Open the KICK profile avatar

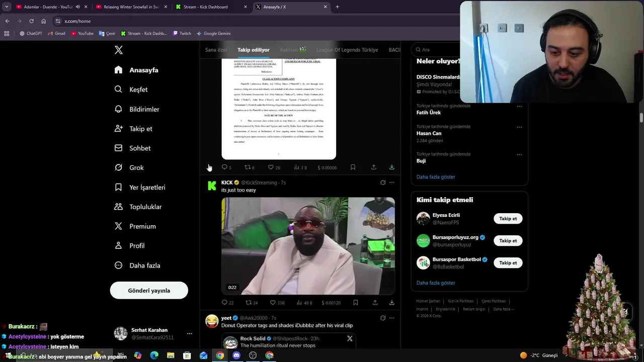click(x=212, y=186)
